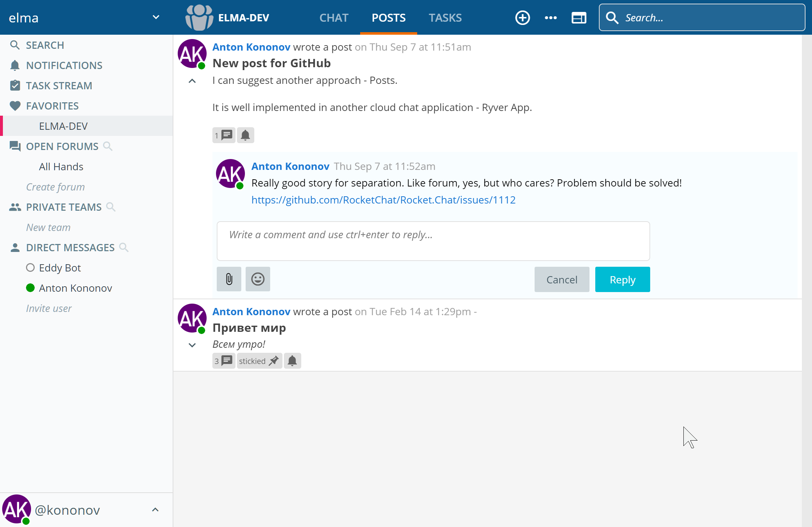Click the plus create icon in header
The width and height of the screenshot is (812, 527).
click(522, 18)
